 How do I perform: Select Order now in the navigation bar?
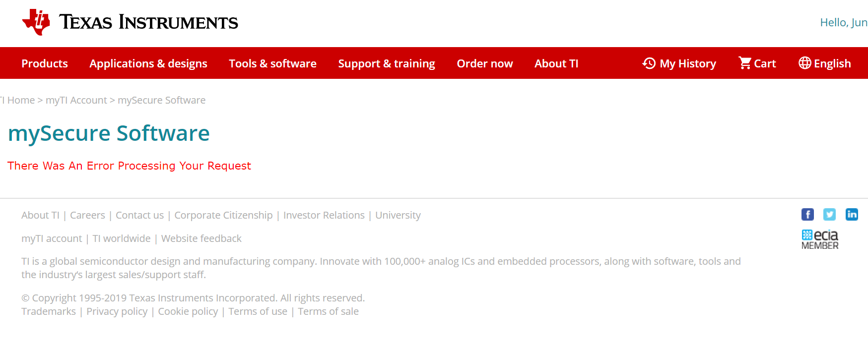485,63
